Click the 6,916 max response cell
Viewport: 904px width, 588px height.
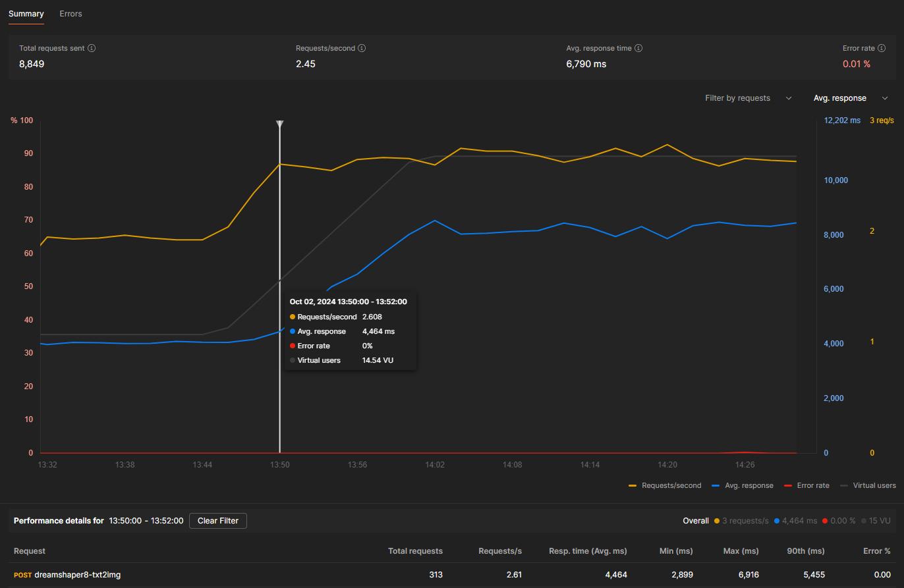point(749,575)
